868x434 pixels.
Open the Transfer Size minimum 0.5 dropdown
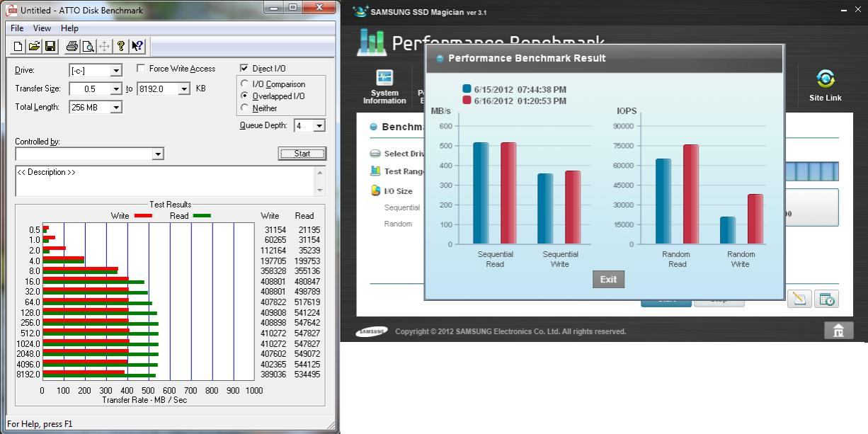point(116,88)
